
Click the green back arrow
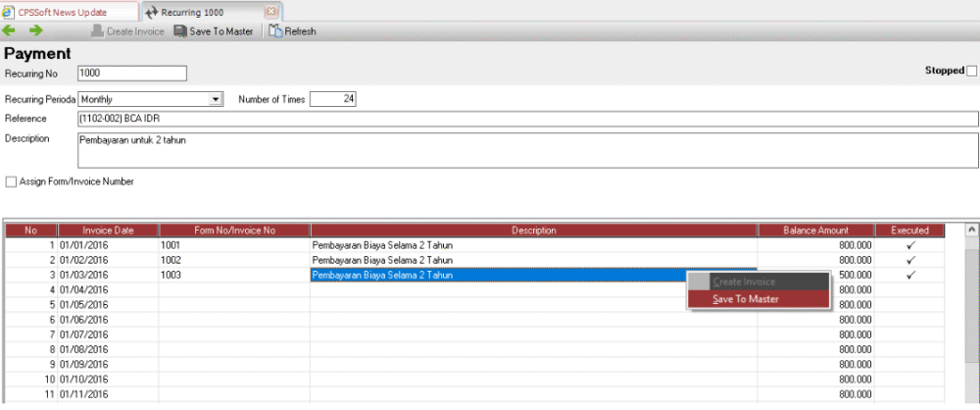click(11, 31)
